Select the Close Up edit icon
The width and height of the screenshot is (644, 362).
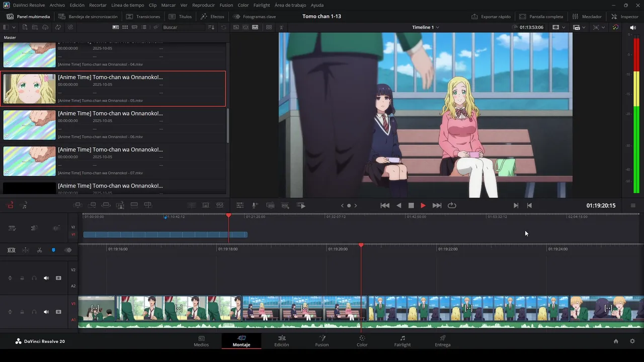tap(120, 205)
